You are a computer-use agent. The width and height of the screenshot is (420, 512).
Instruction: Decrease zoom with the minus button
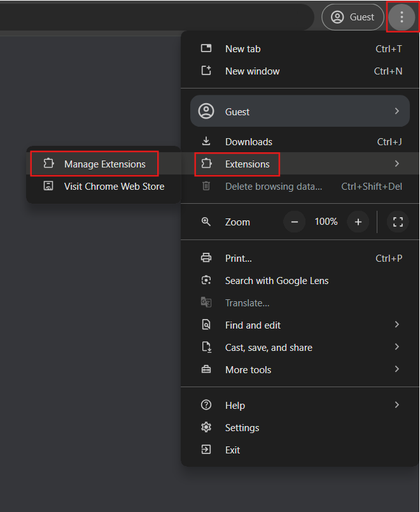(294, 222)
